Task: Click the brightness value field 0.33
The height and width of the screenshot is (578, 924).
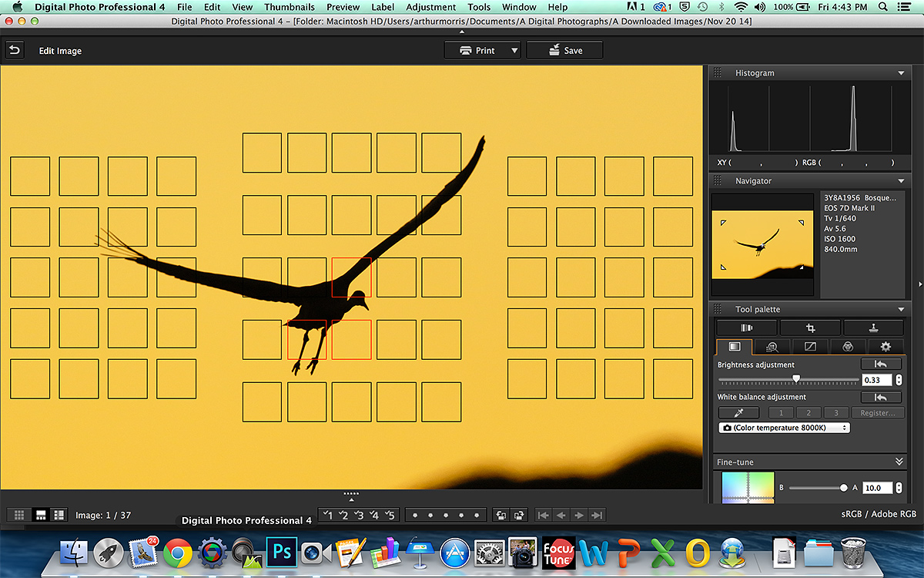Action: pos(877,380)
